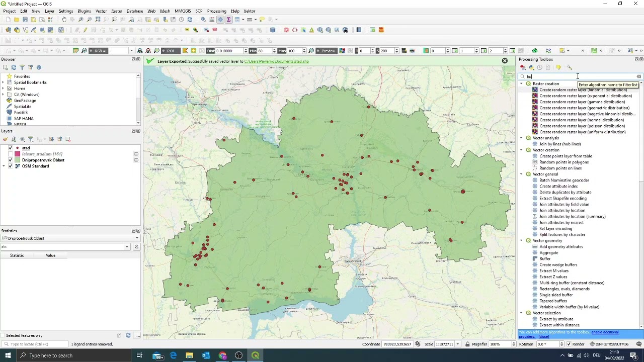This screenshot has width=644, height=362.
Task: Filter legend in Layers panel
Action: [x=31, y=139]
